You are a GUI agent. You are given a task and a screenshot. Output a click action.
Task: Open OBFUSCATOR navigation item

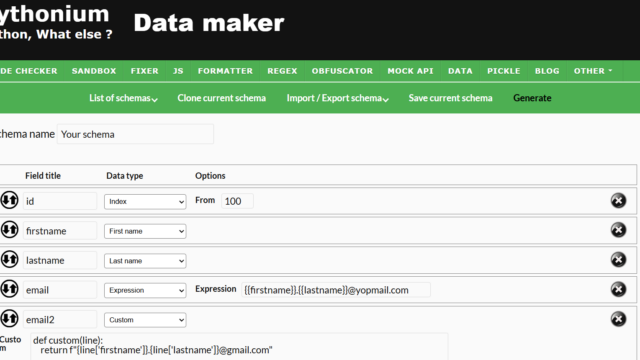click(342, 71)
